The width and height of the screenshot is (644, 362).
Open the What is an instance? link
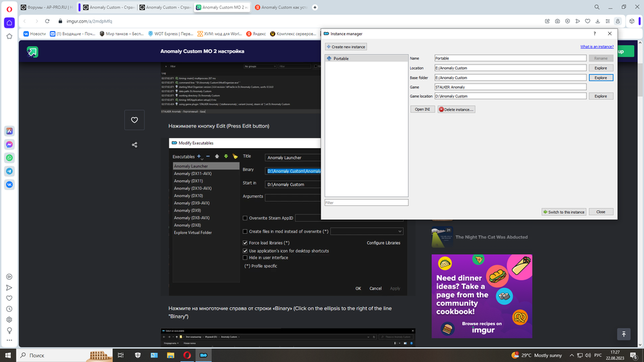pyautogui.click(x=596, y=47)
